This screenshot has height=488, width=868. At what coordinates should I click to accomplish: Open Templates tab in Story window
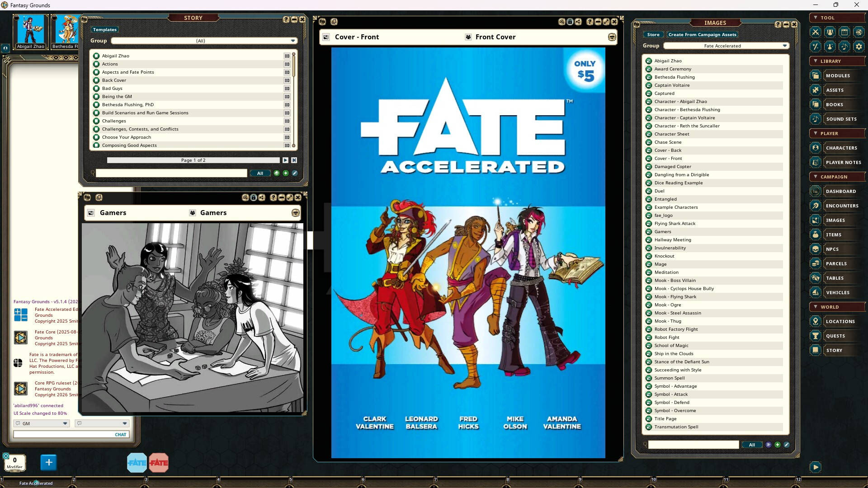click(105, 30)
